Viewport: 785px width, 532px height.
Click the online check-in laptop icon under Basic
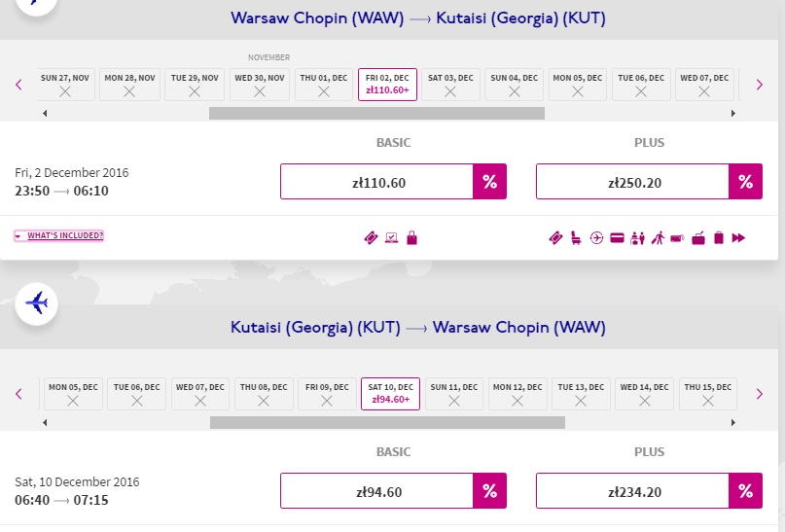point(391,237)
